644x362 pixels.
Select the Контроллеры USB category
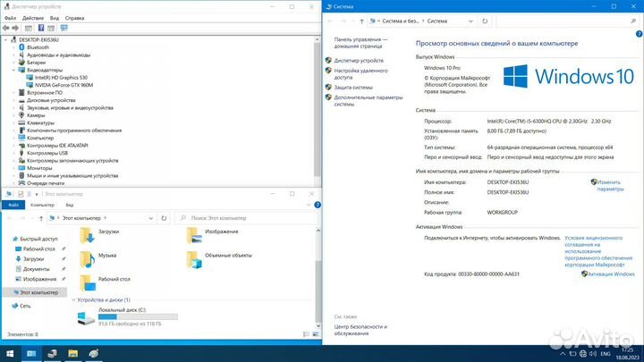47,153
